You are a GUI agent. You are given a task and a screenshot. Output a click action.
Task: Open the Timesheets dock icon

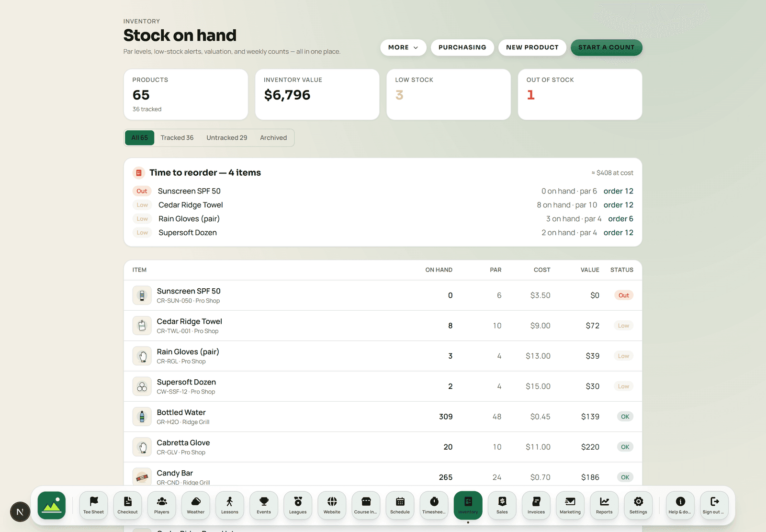point(434,505)
